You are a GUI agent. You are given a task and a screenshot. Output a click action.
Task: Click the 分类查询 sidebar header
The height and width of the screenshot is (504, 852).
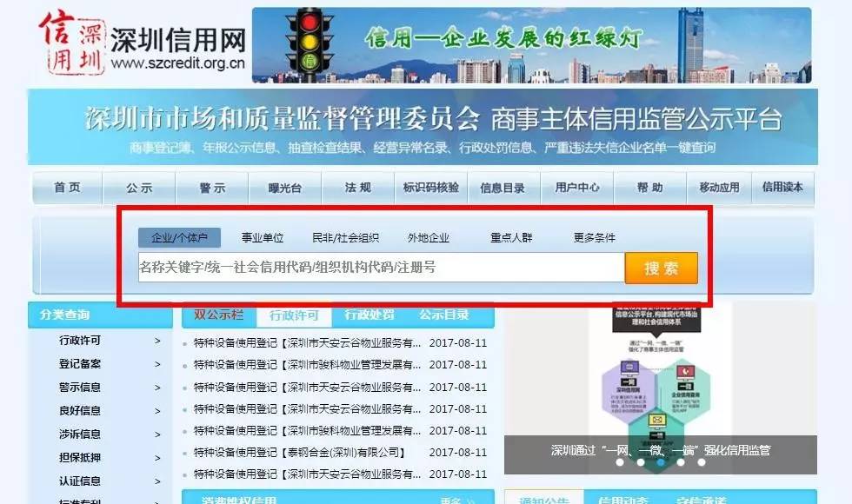tap(101, 315)
